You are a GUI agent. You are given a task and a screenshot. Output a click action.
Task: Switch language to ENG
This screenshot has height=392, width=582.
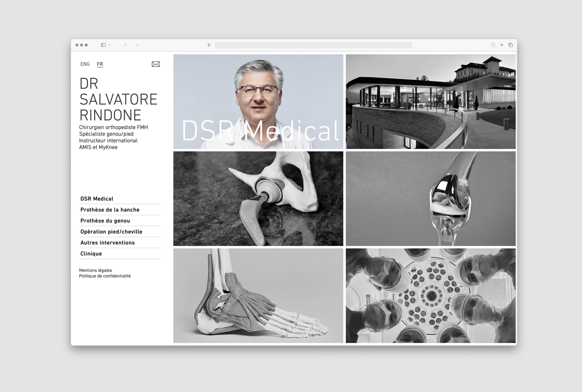(85, 64)
